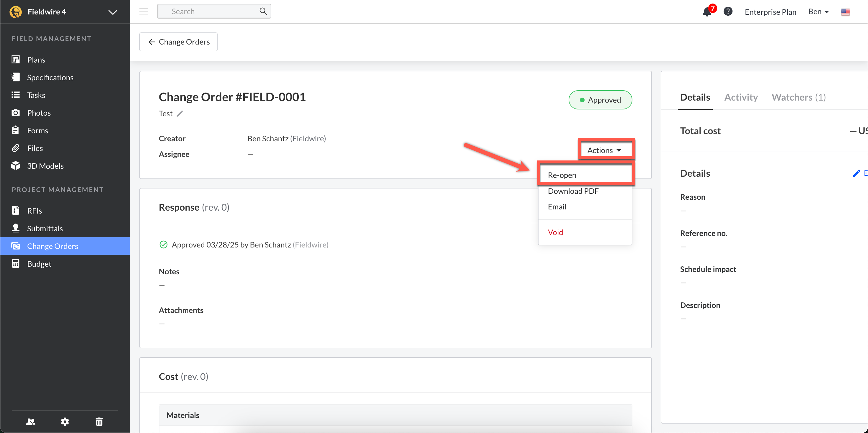Choose Download PDF from the menu
Image resolution: width=868 pixels, height=433 pixels.
[573, 191]
